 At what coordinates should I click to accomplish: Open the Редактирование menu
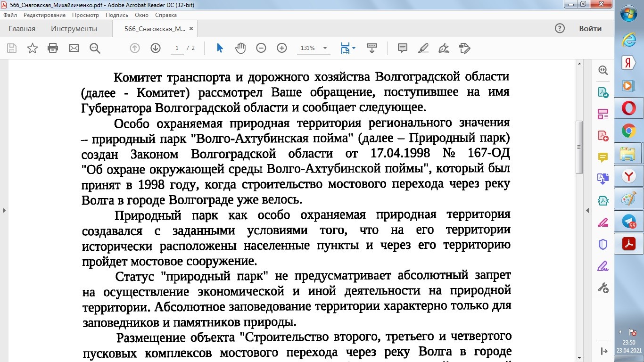(44, 15)
